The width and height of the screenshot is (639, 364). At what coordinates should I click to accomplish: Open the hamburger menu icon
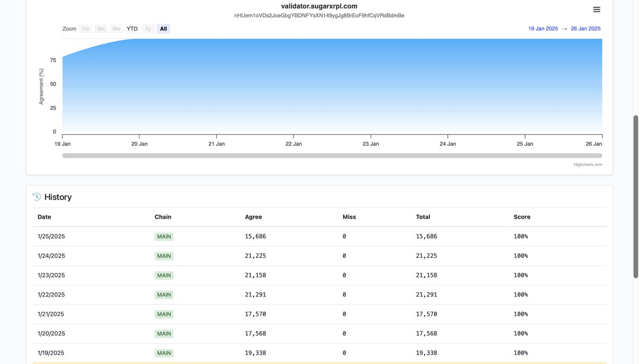click(596, 9)
